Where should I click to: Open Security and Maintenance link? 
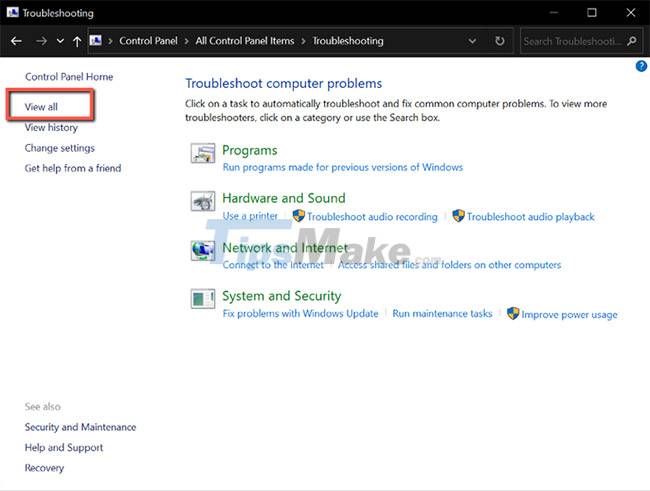80,427
